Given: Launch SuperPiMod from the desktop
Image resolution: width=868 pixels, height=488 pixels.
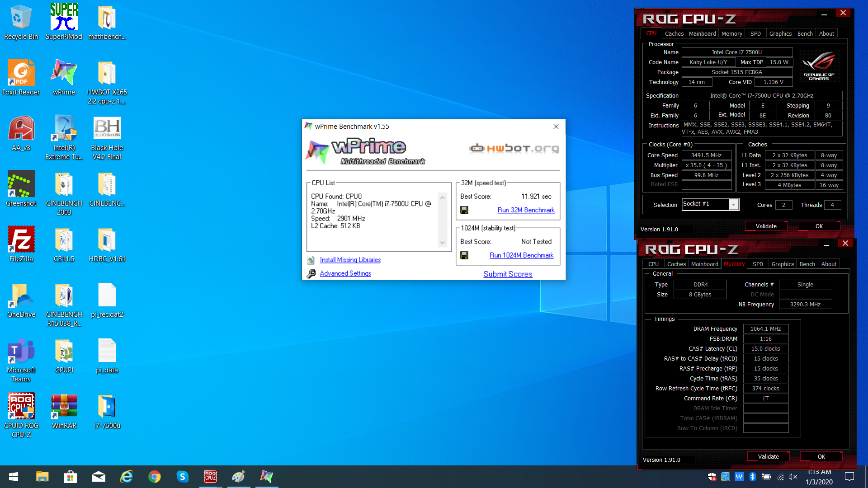Looking at the screenshot, I should tap(64, 22).
